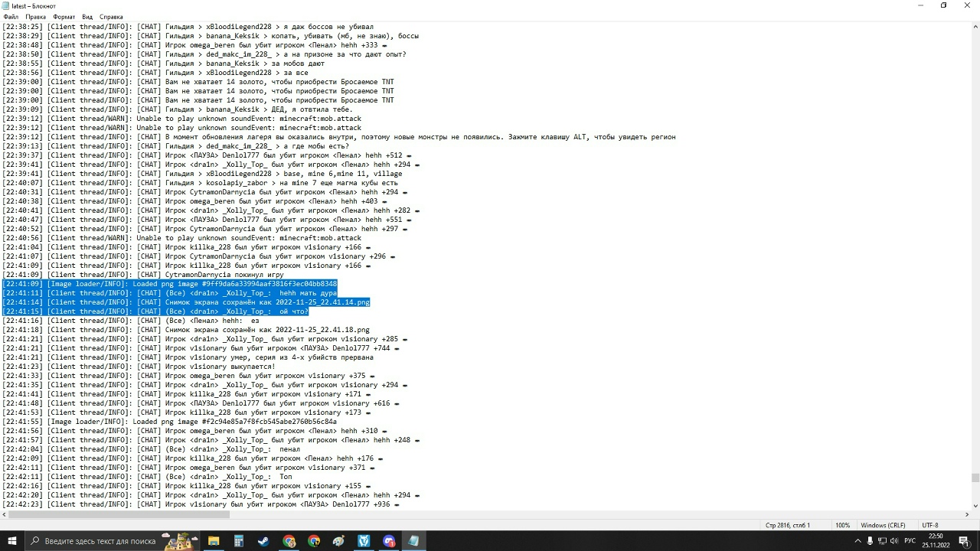Open the Файл menu
The height and width of the screenshot is (551, 980).
pyautogui.click(x=10, y=16)
